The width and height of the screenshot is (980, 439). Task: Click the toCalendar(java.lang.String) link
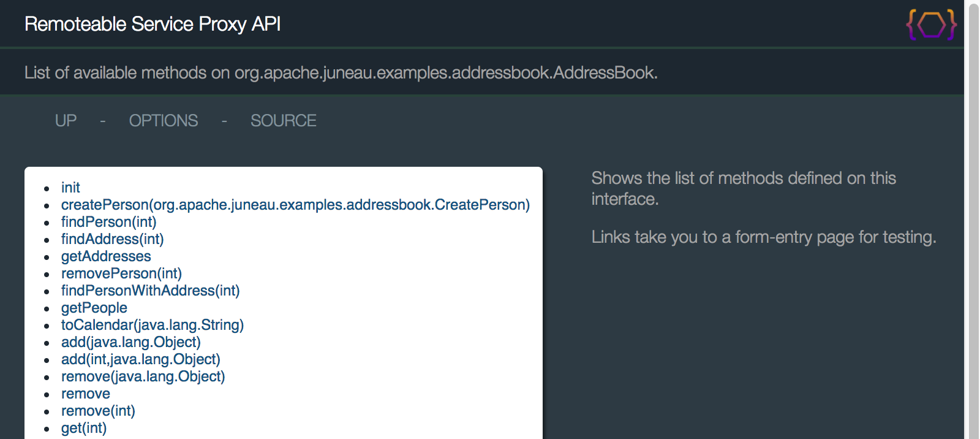pyautogui.click(x=152, y=325)
